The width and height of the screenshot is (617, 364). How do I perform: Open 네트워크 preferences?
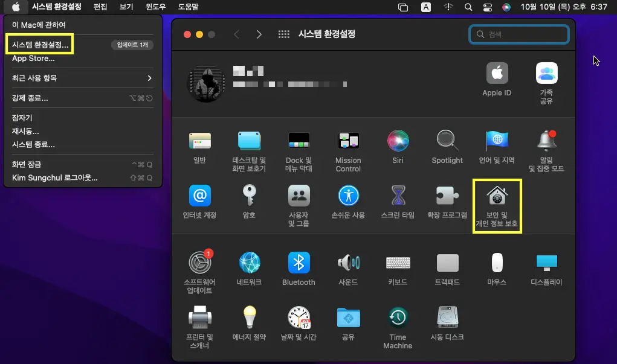[249, 264]
